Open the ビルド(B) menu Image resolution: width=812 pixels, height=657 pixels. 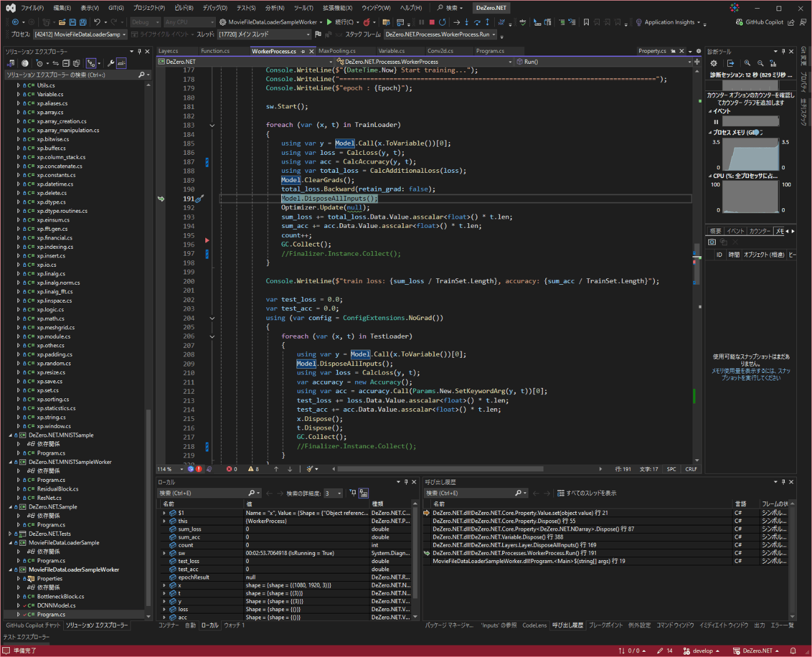pos(184,8)
